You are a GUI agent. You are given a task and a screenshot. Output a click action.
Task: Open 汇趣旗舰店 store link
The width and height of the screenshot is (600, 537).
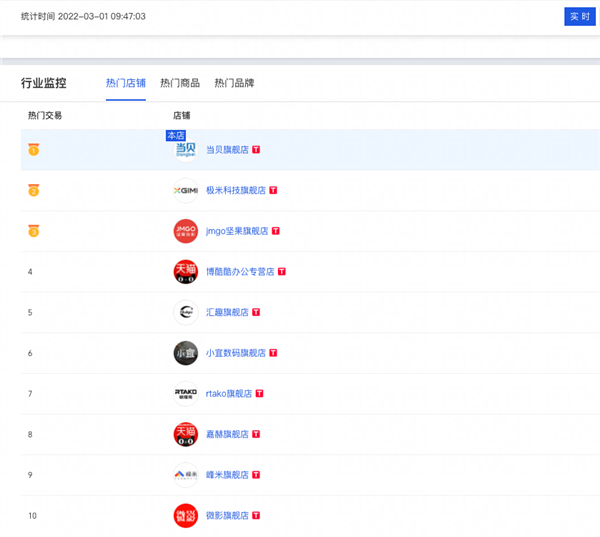pyautogui.click(x=227, y=312)
